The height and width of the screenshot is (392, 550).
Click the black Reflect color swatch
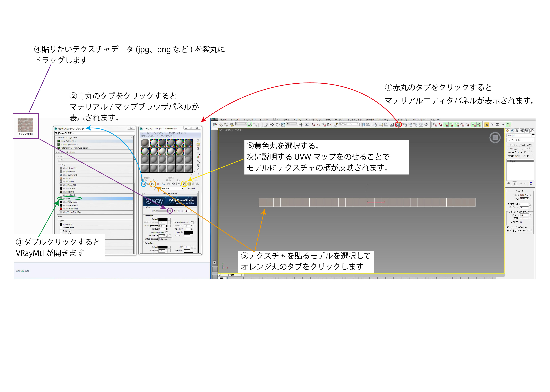pyautogui.click(x=163, y=219)
